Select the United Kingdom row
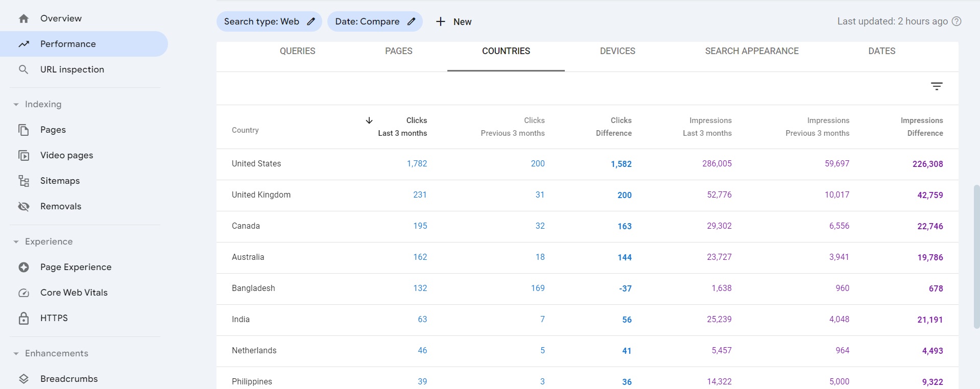 click(x=587, y=195)
